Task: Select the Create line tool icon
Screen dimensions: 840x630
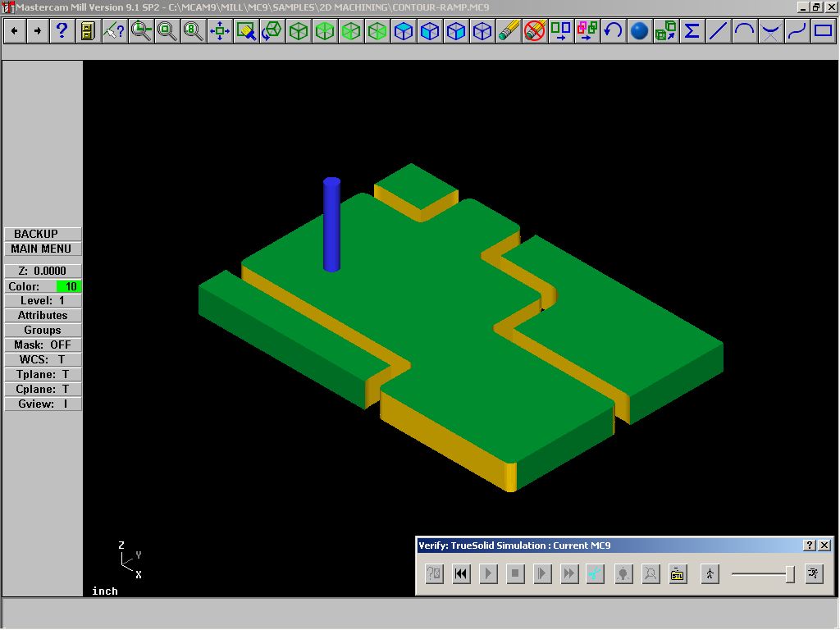Action: click(x=718, y=31)
